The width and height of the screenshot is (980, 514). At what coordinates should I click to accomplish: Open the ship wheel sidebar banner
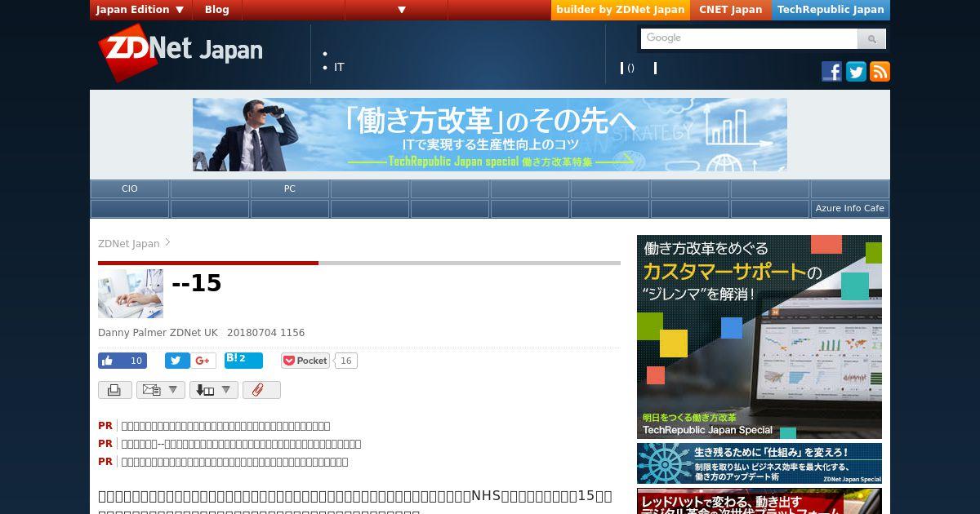(759, 463)
